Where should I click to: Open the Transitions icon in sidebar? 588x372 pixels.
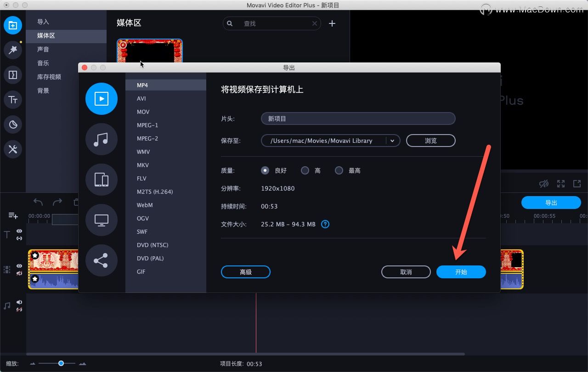(13, 74)
